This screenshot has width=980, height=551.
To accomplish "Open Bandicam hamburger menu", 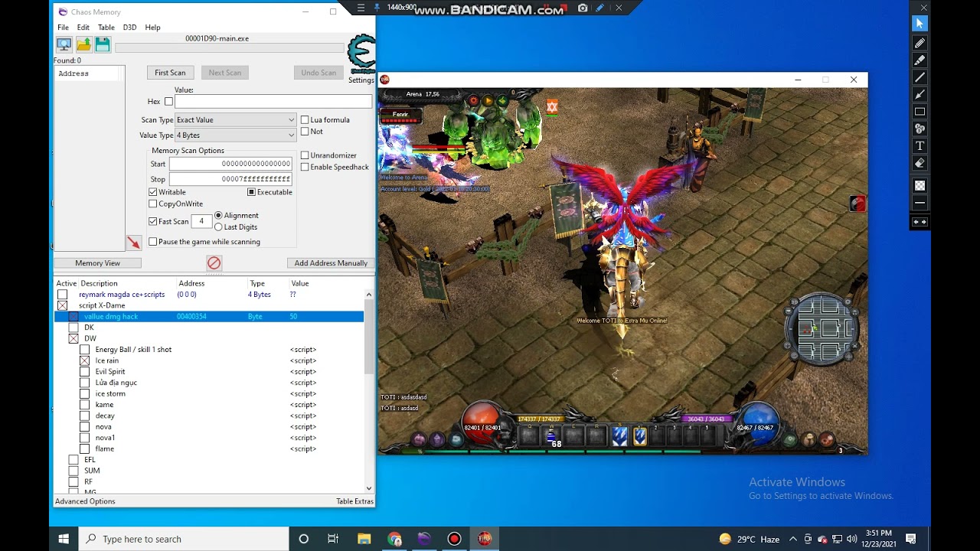I will (361, 8).
